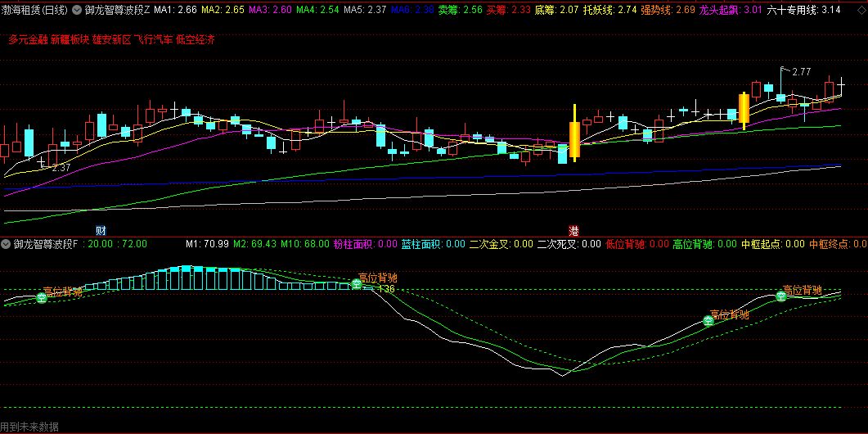Click the 渤海租赁(日线) chart title
868x434 pixels.
tap(35, 10)
